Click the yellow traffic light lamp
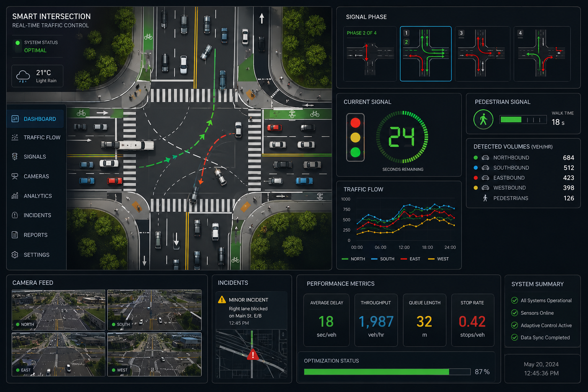Image resolution: width=588 pixels, height=392 pixels. (x=355, y=137)
